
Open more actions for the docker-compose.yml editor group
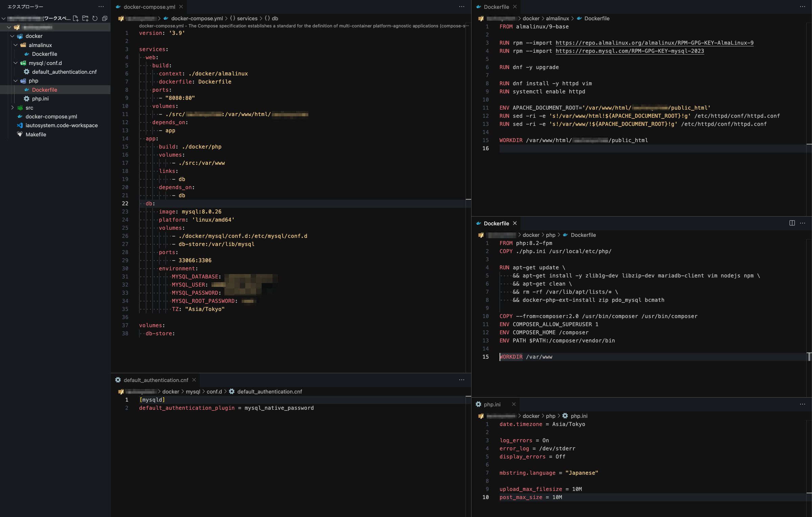point(462,6)
